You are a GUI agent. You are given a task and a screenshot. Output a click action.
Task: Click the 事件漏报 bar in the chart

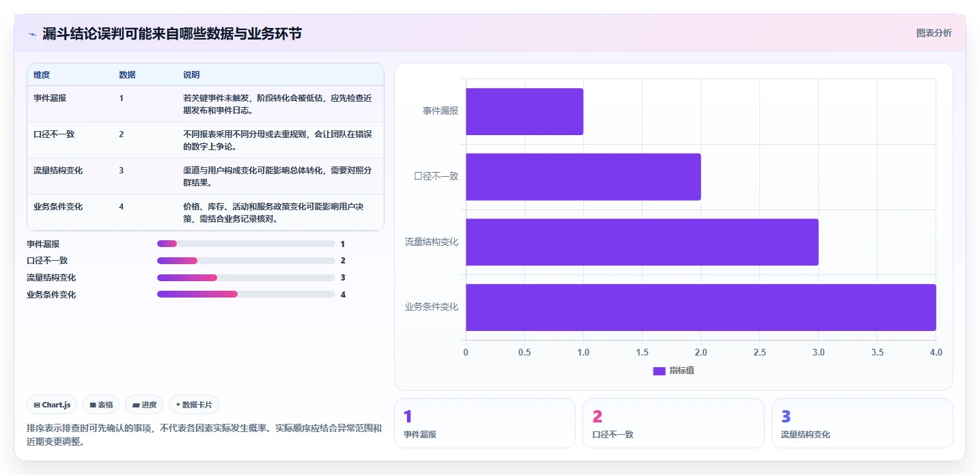pyautogui.click(x=524, y=111)
